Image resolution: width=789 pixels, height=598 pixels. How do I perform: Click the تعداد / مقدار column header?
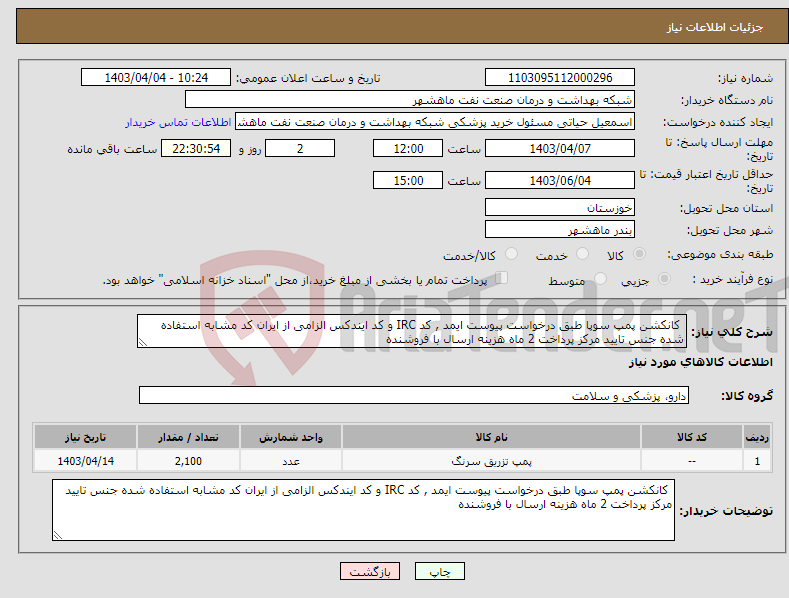tap(188, 437)
